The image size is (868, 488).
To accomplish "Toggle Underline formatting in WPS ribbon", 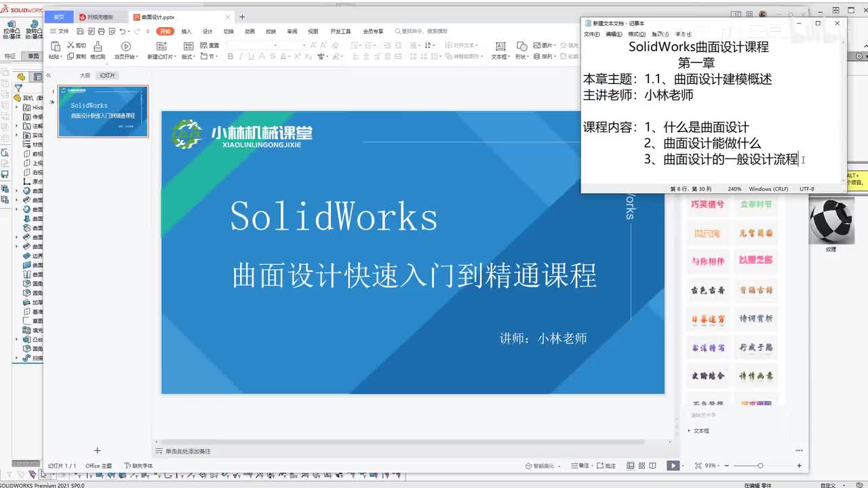I will click(251, 57).
